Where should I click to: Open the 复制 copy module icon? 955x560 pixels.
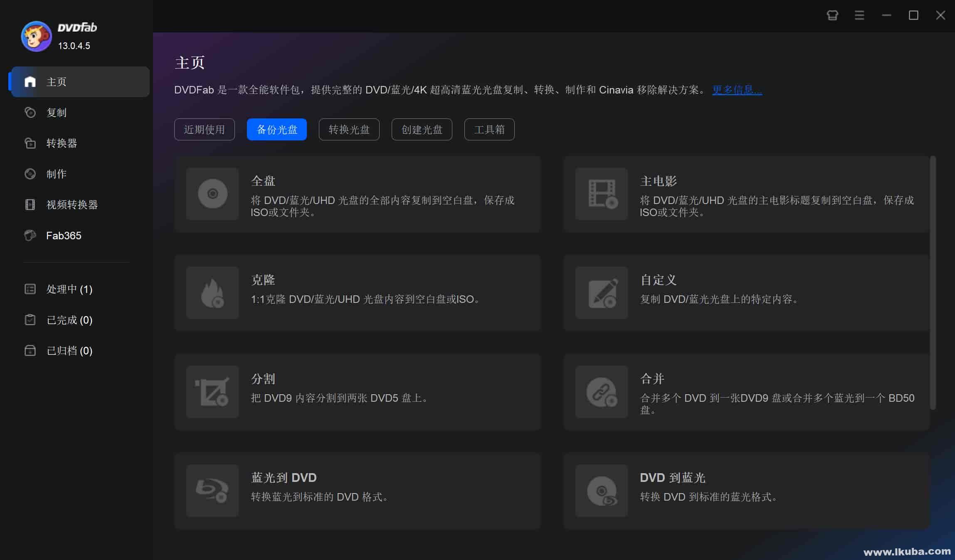pyautogui.click(x=30, y=113)
